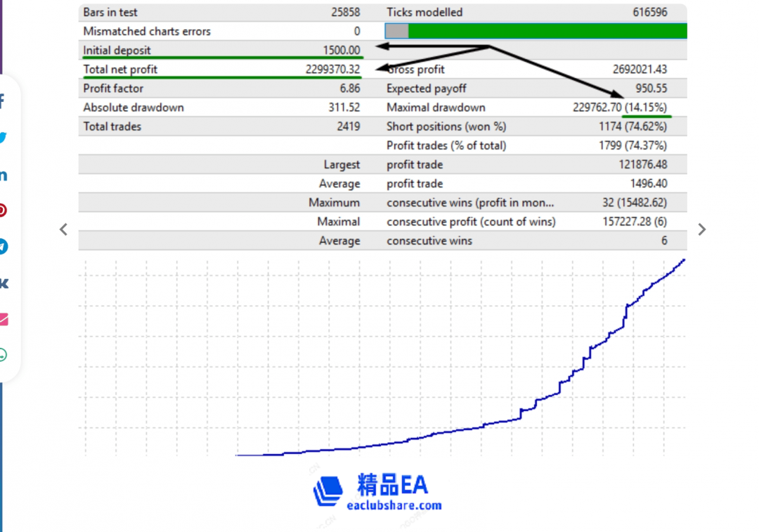The height and width of the screenshot is (532, 759).
Task: Go to the previous image with left chevron
Action: (x=63, y=229)
